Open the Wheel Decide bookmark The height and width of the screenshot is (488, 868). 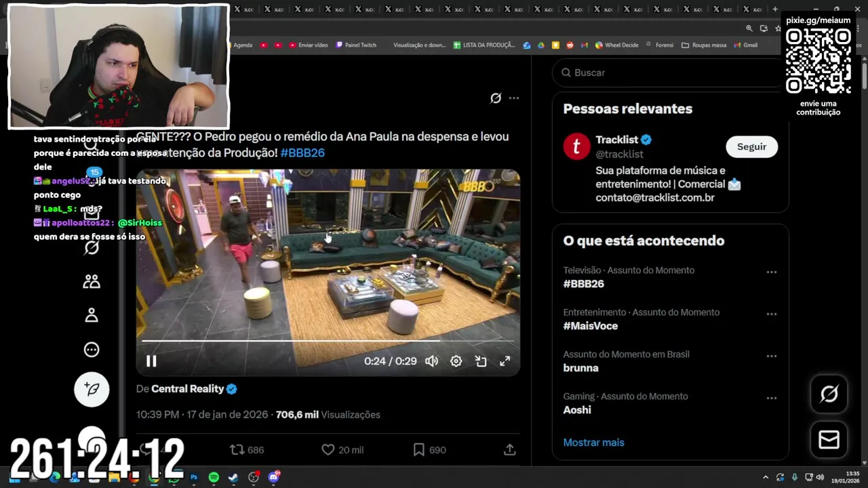[x=617, y=45]
